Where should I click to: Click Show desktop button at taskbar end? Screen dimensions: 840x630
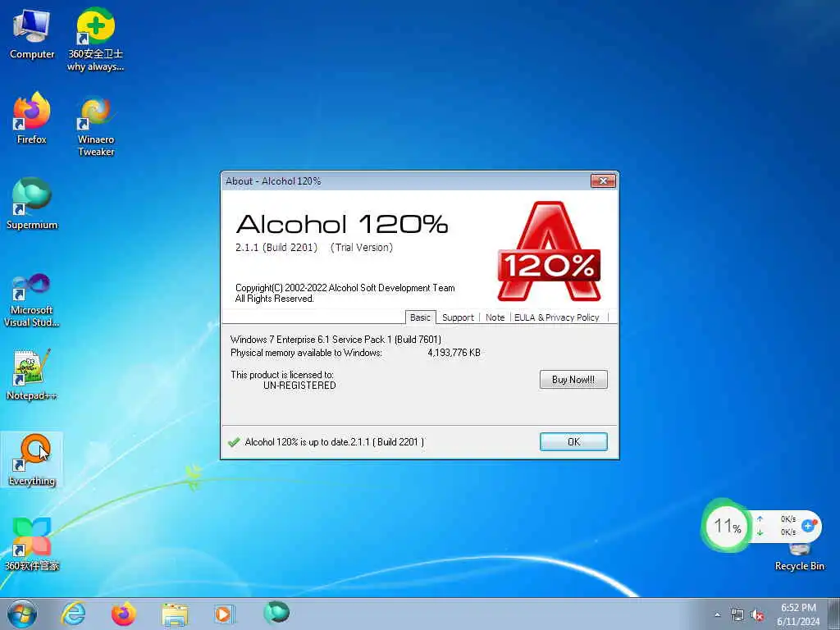coord(834,614)
